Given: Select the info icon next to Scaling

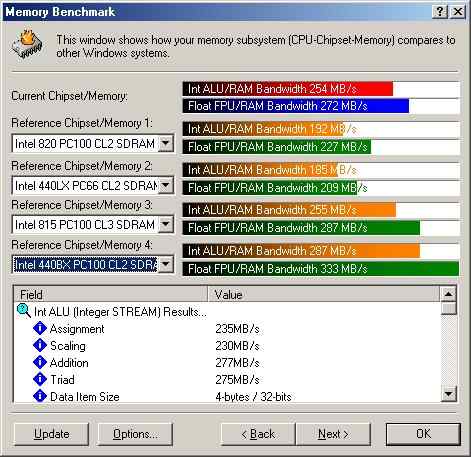Looking at the screenshot, I should [x=40, y=345].
